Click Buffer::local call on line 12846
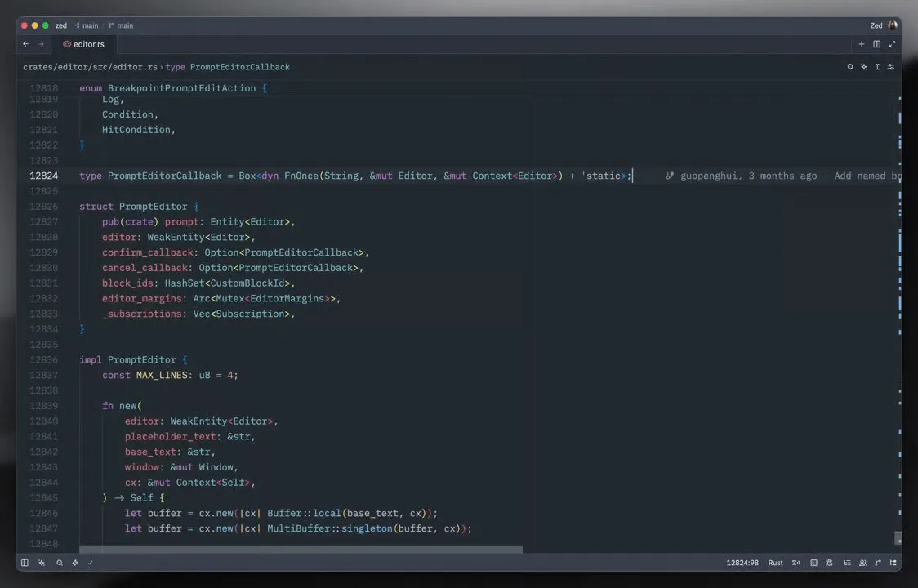 tap(304, 513)
